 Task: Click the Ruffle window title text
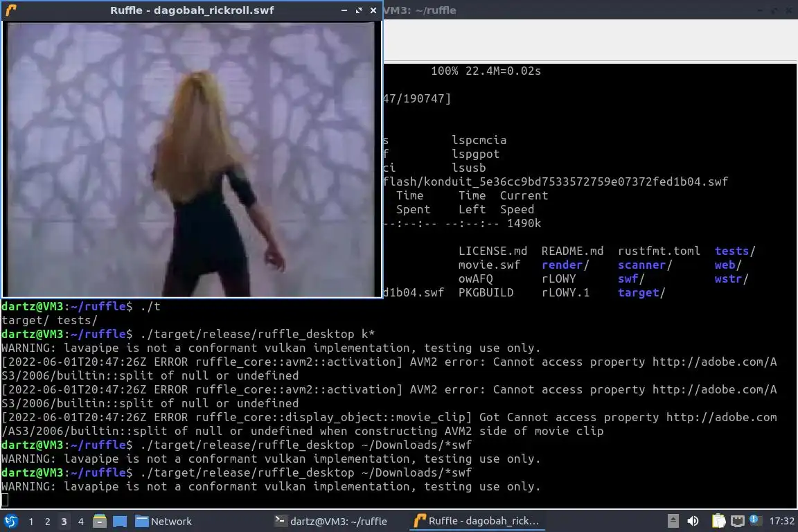click(192, 10)
